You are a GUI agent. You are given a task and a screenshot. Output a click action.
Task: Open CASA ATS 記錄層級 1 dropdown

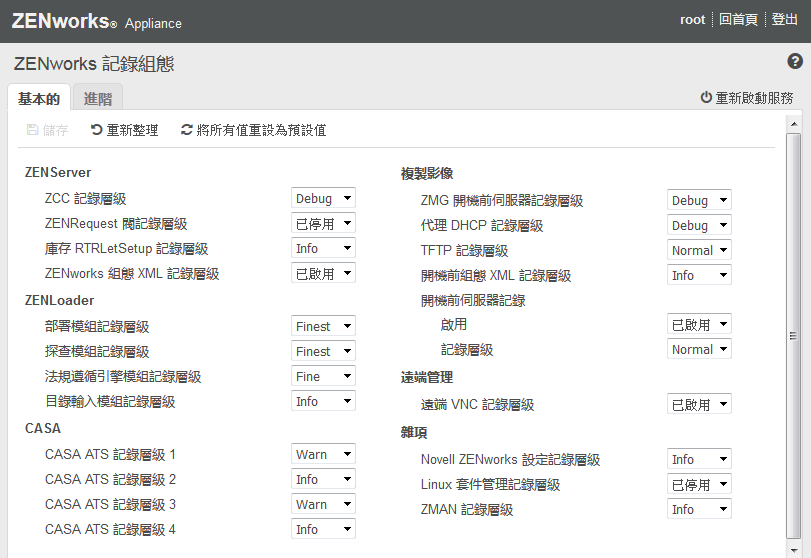coord(323,454)
